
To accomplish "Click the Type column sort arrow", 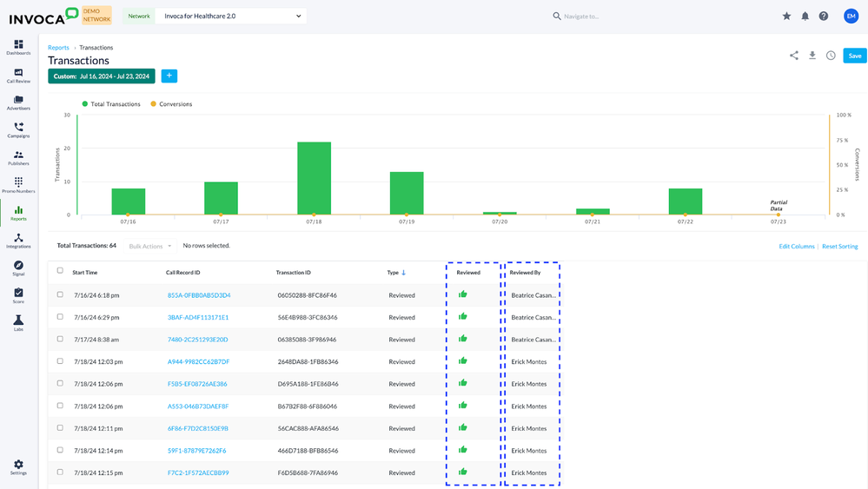I will coord(403,272).
